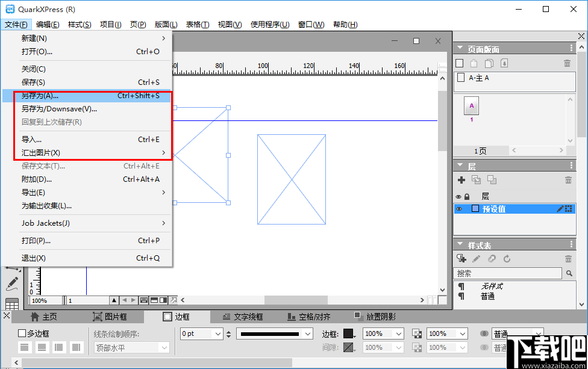Image resolution: width=588 pixels, height=369 pixels.
Task: Open the 层 panel options menu
Action: tap(571, 165)
